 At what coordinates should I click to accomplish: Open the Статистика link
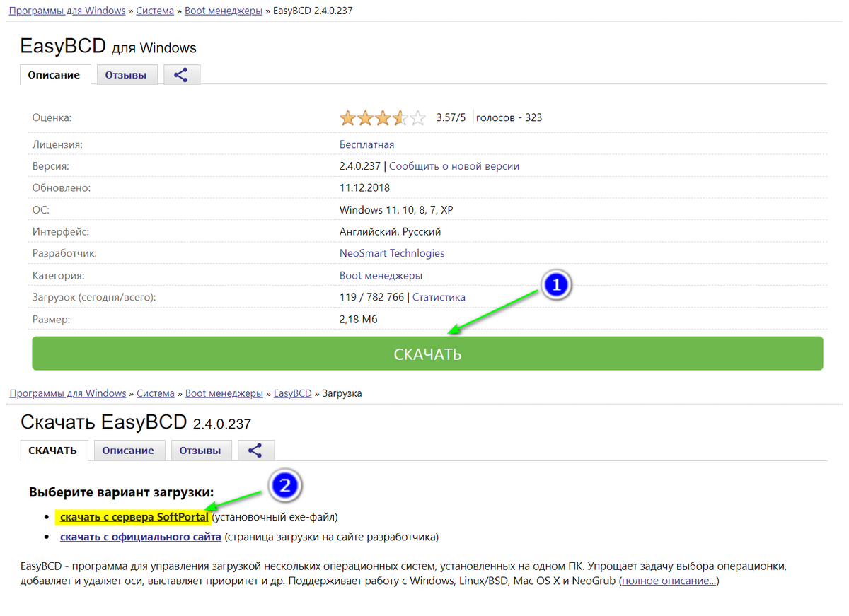(439, 297)
